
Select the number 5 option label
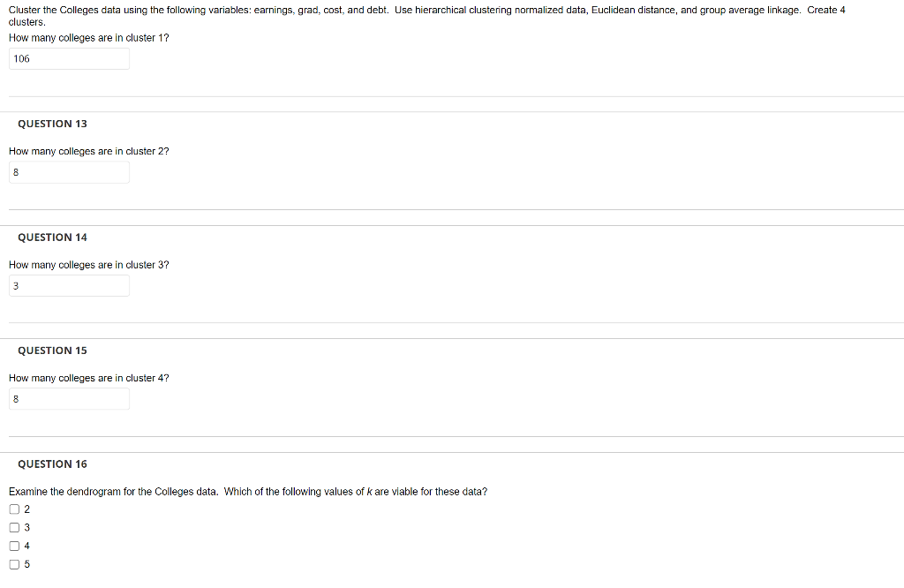pos(26,564)
